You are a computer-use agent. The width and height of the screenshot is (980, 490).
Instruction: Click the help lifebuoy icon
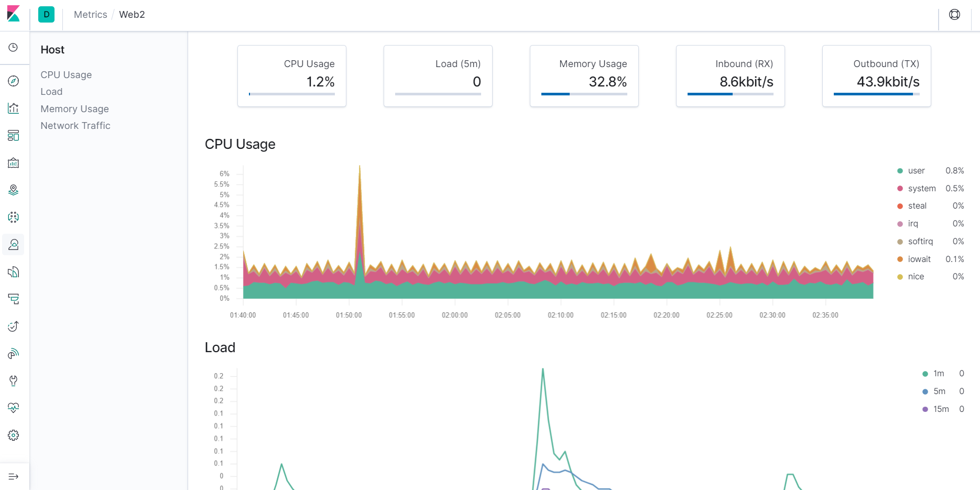click(955, 15)
